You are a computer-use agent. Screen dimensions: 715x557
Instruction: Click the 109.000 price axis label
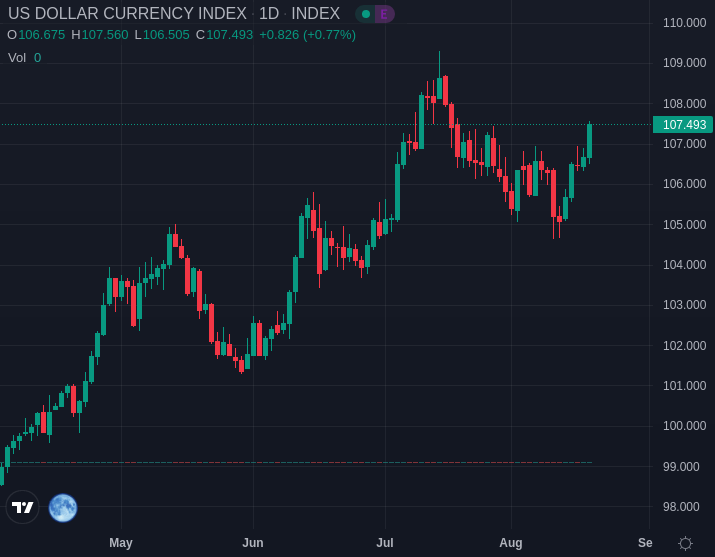tap(684, 63)
